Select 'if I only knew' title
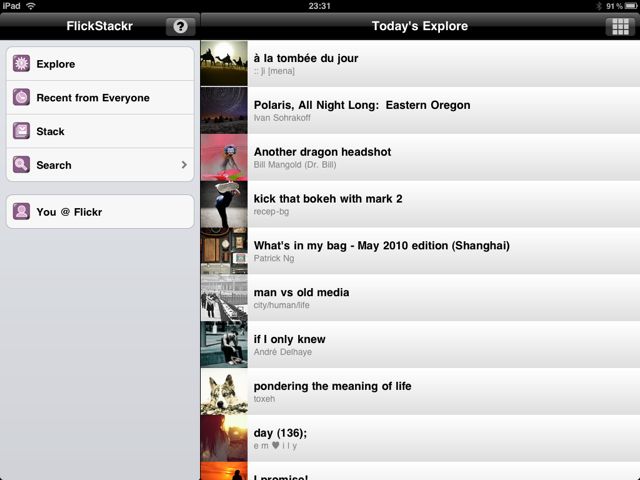This screenshot has width=640, height=480. 289,340
